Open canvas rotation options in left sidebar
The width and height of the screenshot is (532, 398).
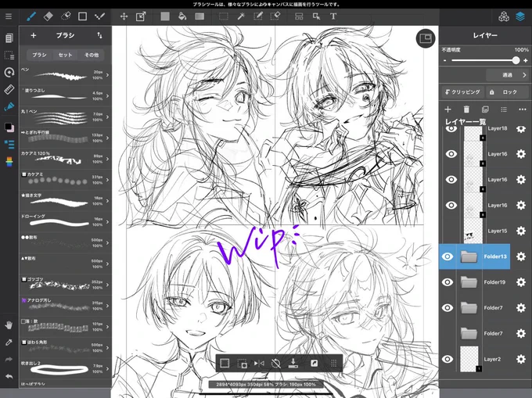click(x=9, y=72)
